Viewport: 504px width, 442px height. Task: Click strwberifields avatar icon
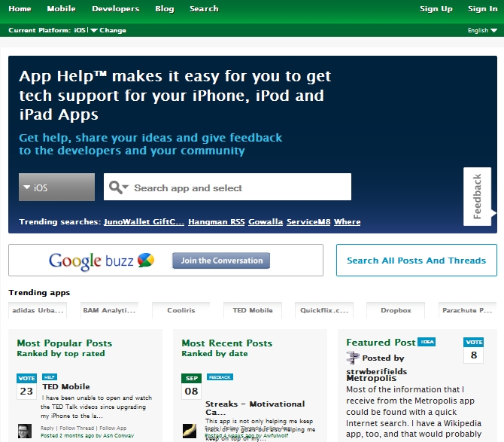pyautogui.click(x=353, y=358)
